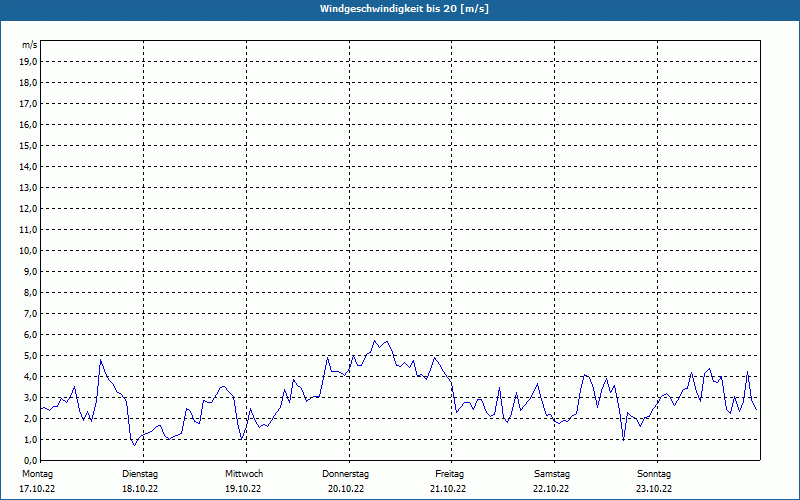The width and height of the screenshot is (800, 500).
Task: Click the 18,0 y-axis label
Action: point(28,83)
